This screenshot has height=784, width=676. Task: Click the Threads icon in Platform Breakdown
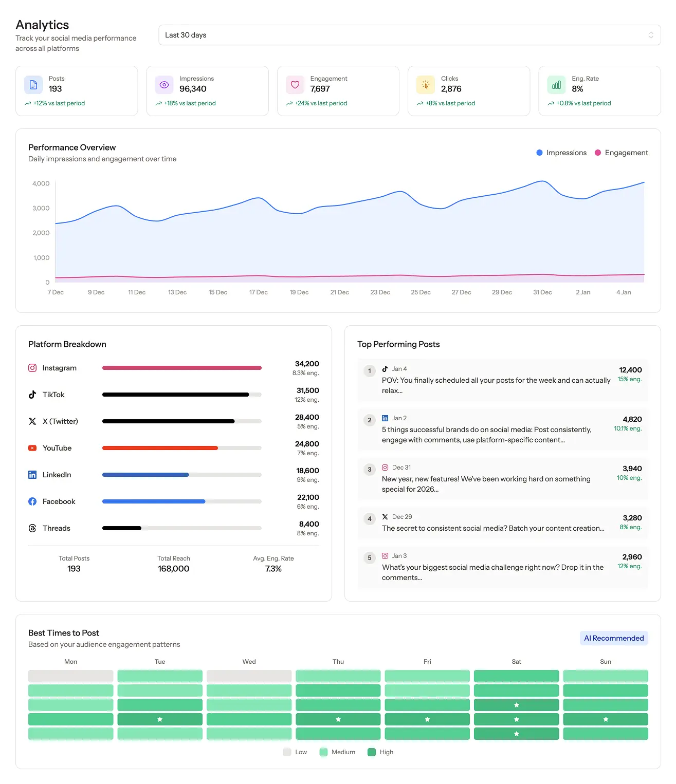32,528
